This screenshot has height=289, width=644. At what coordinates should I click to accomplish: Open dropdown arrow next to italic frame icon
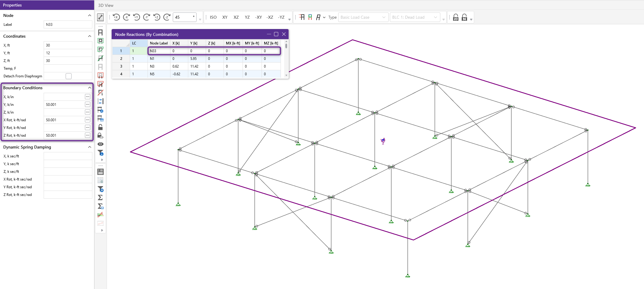324,17
